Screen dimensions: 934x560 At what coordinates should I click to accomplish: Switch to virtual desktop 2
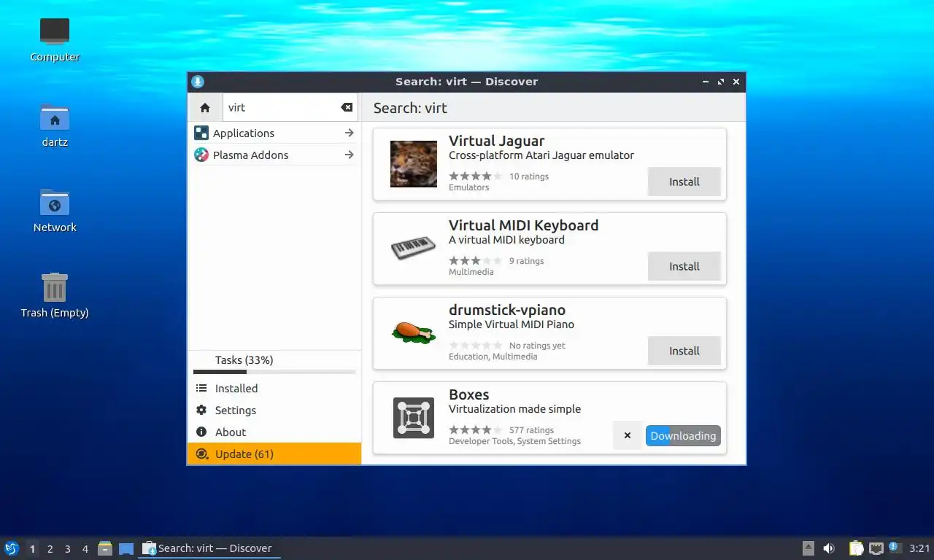pos(50,549)
